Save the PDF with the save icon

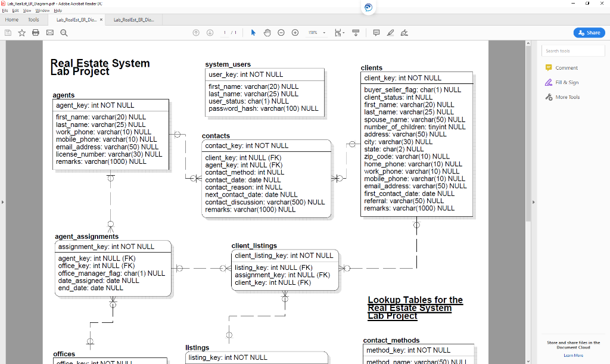7,33
